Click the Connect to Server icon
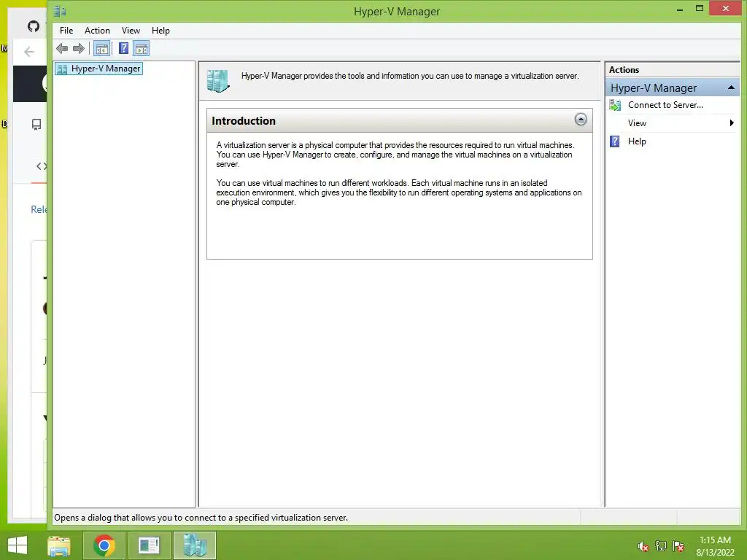747x560 pixels. 615,105
